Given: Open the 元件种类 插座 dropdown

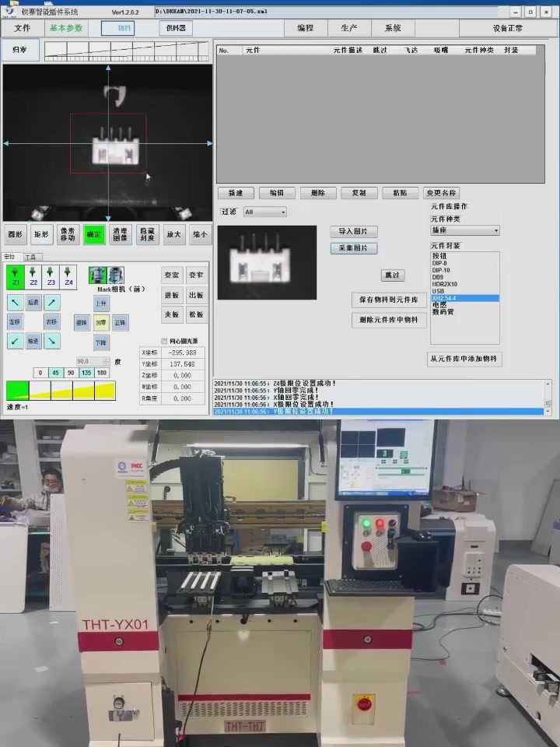Looking at the screenshot, I should (465, 230).
